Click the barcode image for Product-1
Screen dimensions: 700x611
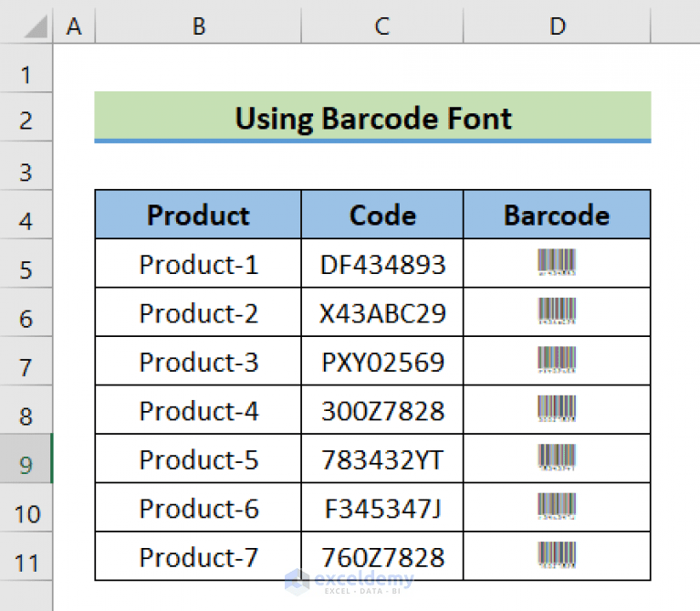pyautogui.click(x=557, y=262)
